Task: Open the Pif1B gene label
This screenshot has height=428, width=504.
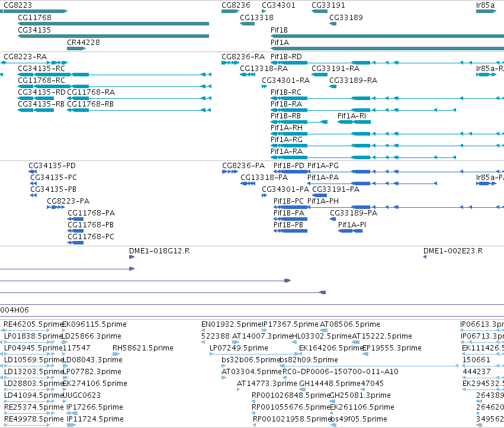Action: point(279,30)
